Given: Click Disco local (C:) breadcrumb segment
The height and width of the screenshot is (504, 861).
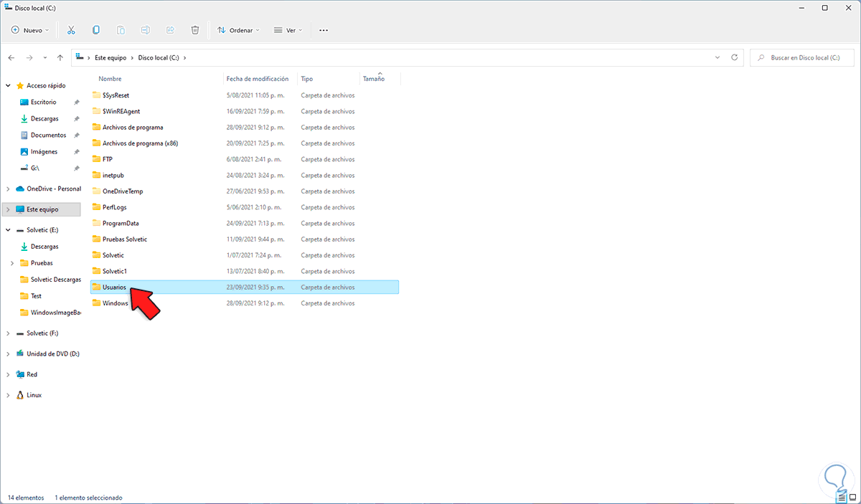Looking at the screenshot, I should click(x=159, y=57).
